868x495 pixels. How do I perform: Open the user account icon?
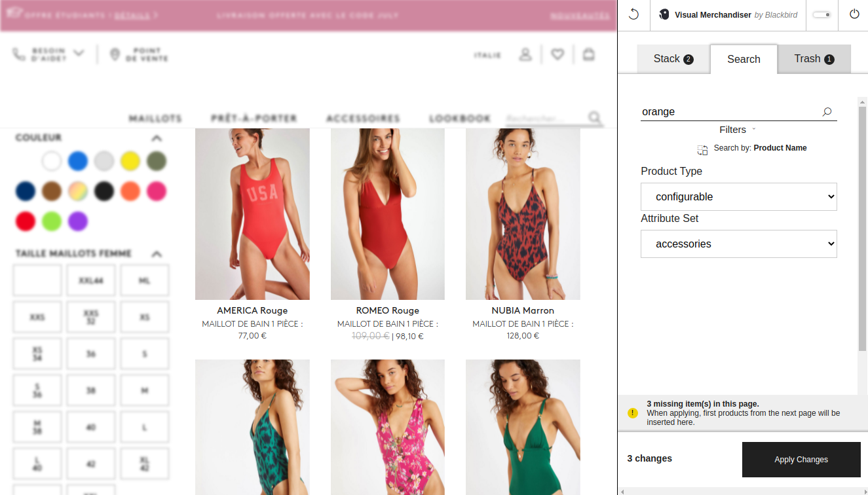pyautogui.click(x=525, y=54)
